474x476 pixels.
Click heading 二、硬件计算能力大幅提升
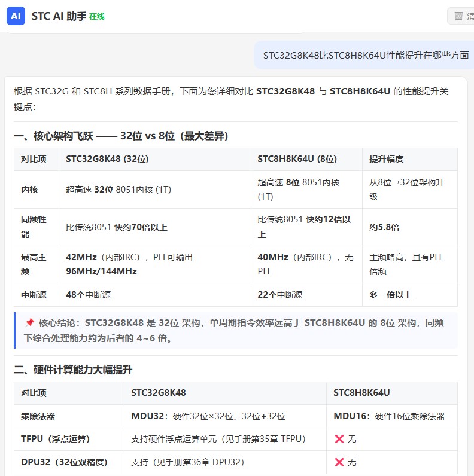click(73, 370)
